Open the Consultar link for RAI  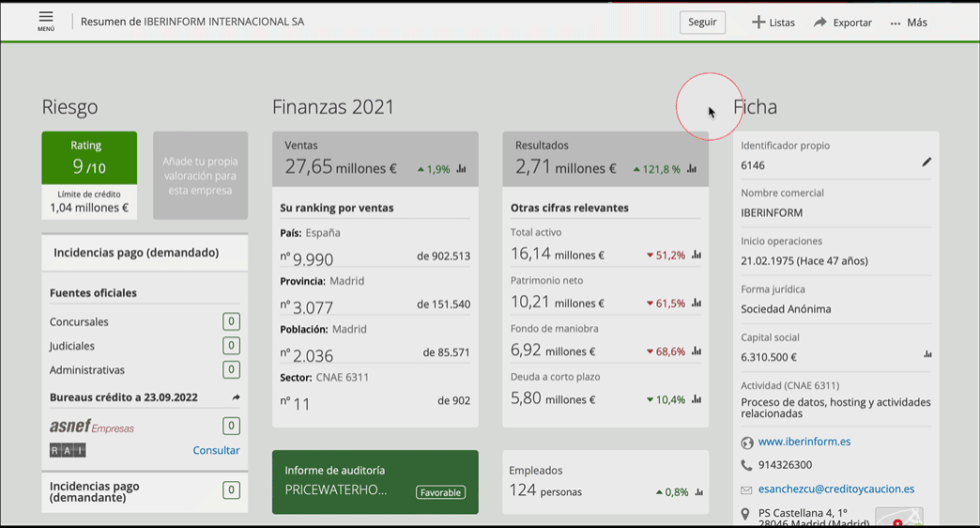point(216,450)
